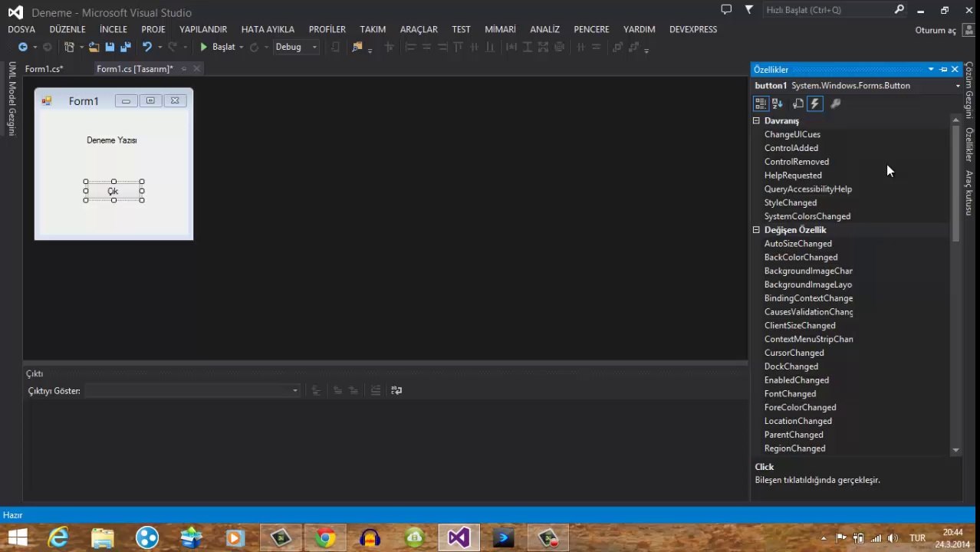This screenshot has height=552, width=980.
Task: Select the ChangeUICues event
Action: (792, 134)
